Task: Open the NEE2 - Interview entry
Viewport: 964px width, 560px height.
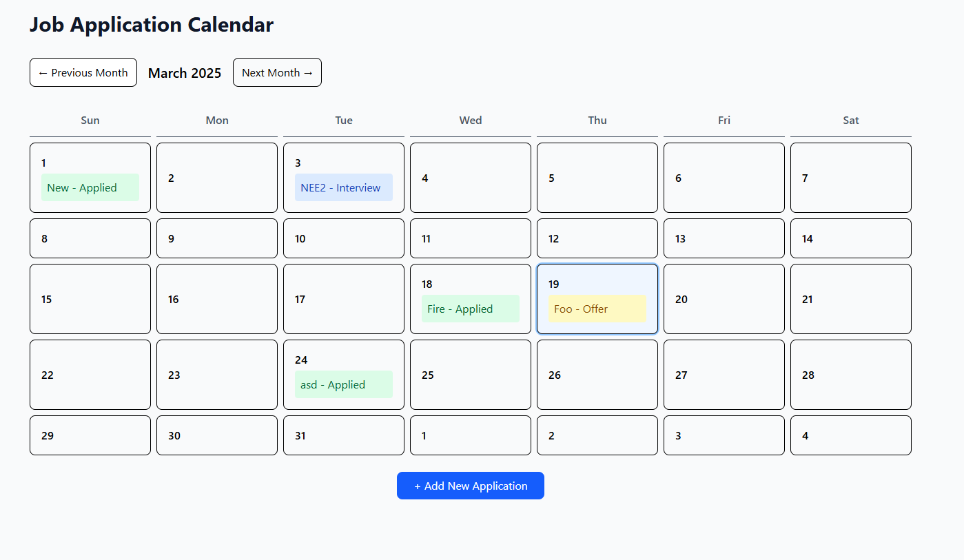Action: 343,187
